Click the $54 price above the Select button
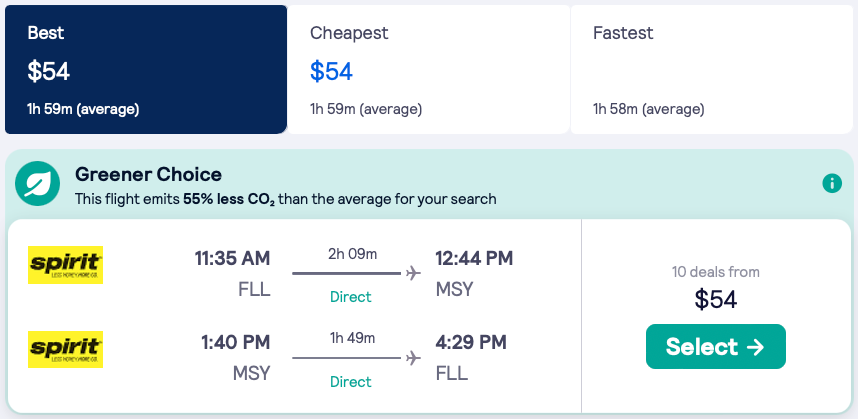Viewport: 858px width, 419px height. (715, 298)
